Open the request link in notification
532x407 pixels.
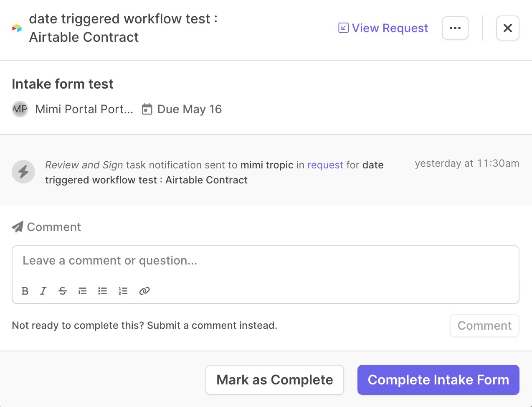[325, 165]
